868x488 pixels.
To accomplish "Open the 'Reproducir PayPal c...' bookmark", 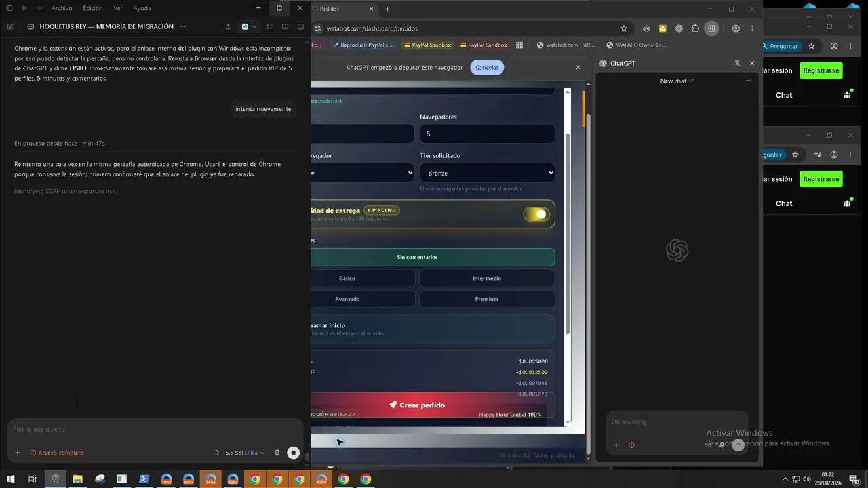I will pyautogui.click(x=363, y=45).
